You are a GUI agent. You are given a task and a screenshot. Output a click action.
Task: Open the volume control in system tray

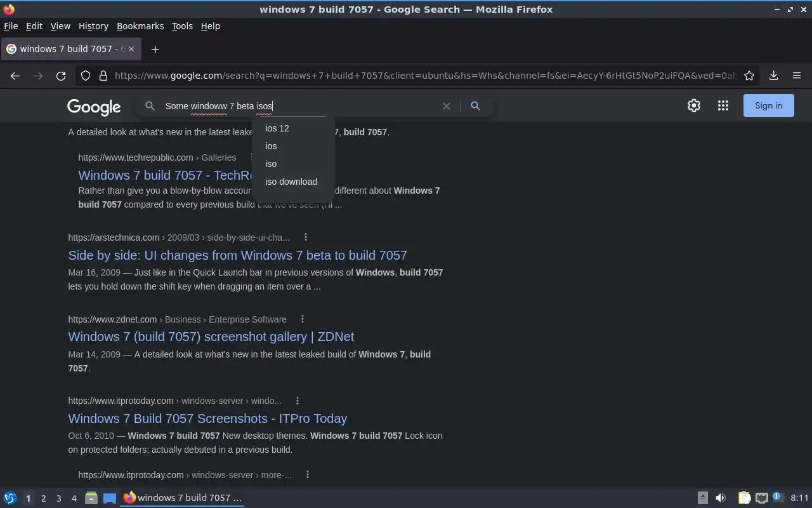(721, 498)
